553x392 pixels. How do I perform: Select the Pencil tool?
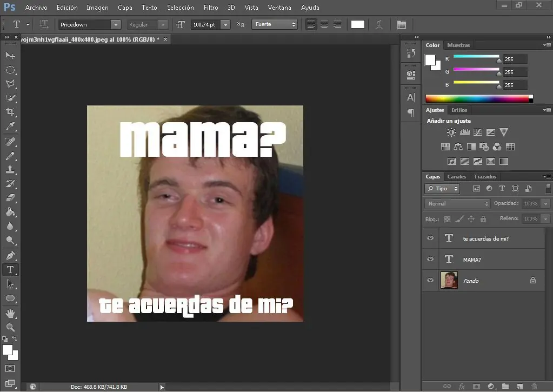(x=10, y=156)
